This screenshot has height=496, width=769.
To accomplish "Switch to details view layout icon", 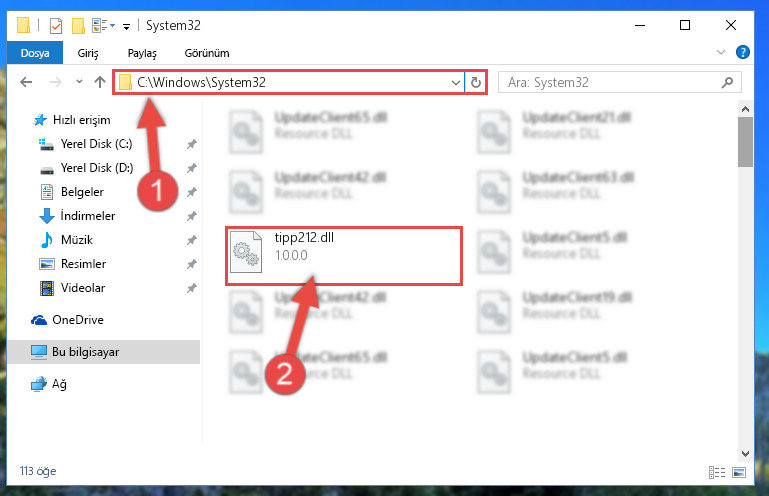I will pos(717,472).
